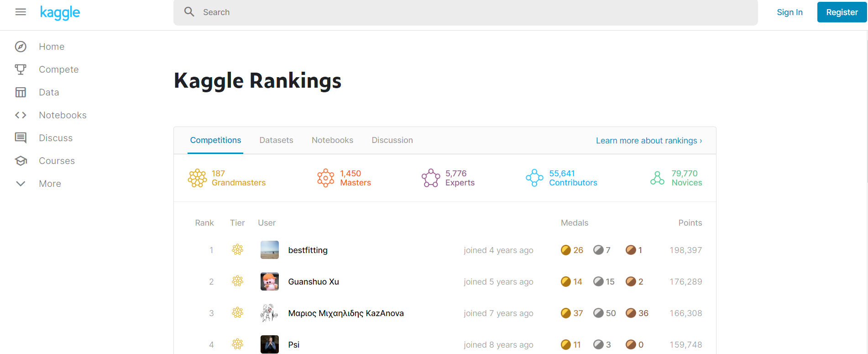This screenshot has height=354, width=868.
Task: Open the hamburger menu icon
Action: pyautogui.click(x=21, y=12)
